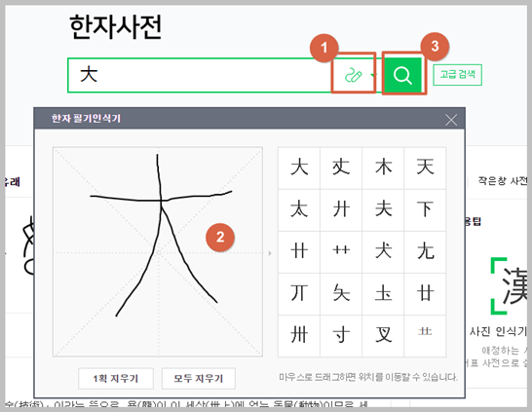Viewport: 532px width, 412px height.
Task: Click the 한자사전 page title
Action: pyautogui.click(x=116, y=27)
